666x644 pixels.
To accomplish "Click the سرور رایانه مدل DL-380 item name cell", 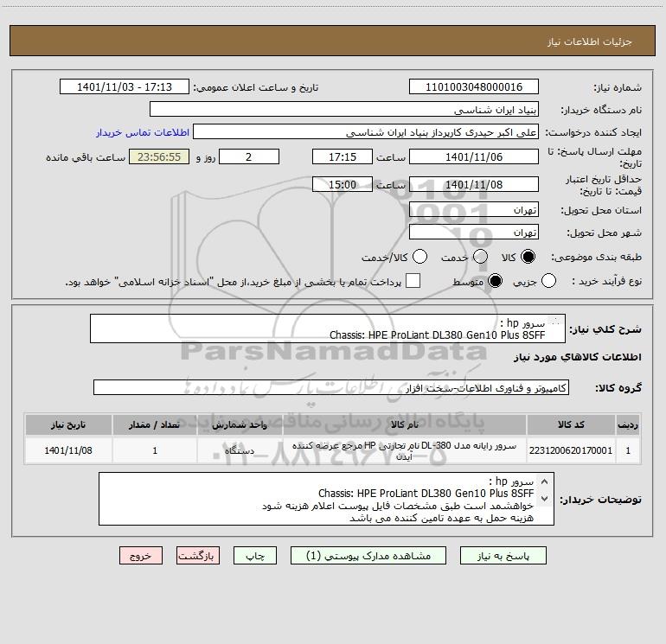I will coord(405,450).
